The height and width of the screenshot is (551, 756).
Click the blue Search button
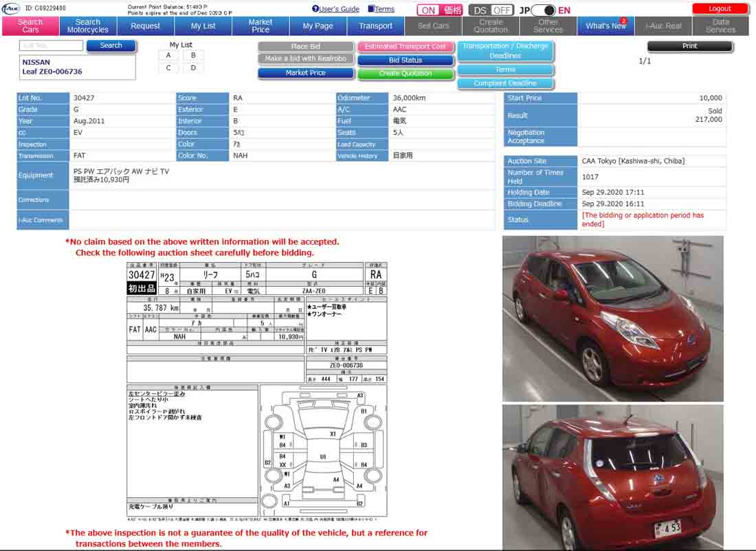tap(111, 45)
